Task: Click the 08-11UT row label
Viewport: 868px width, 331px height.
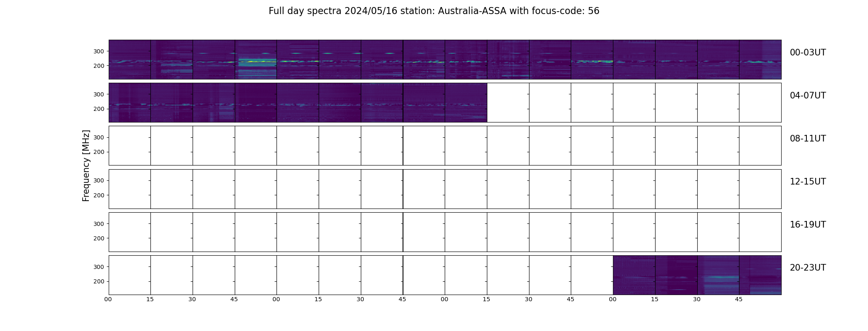Action: (808, 139)
